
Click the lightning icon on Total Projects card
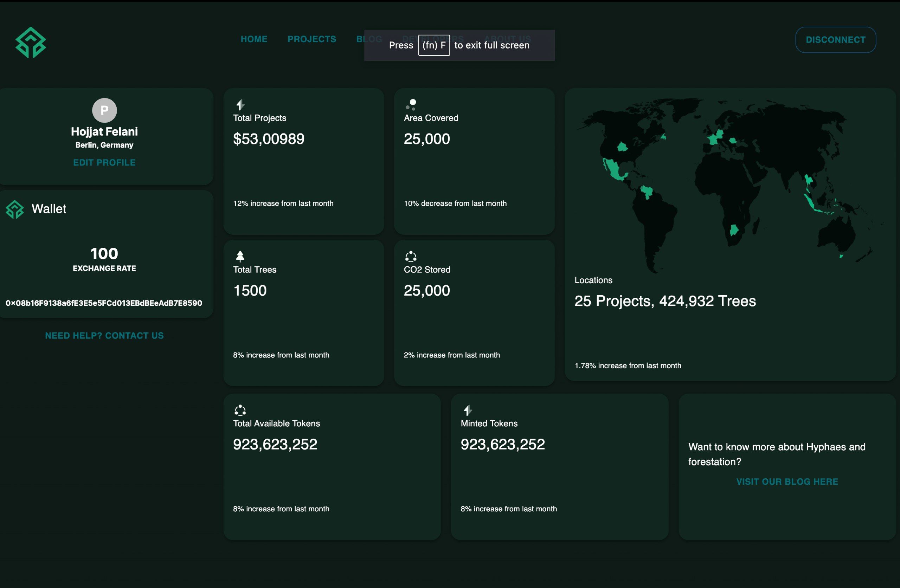point(240,105)
